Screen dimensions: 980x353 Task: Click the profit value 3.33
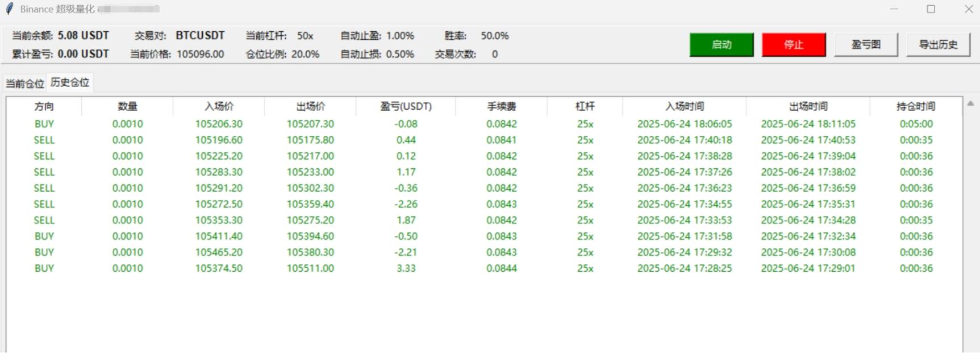(x=406, y=268)
